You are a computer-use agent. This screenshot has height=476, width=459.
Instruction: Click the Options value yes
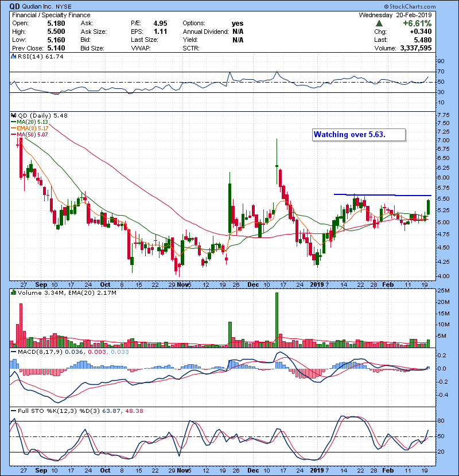coord(238,24)
